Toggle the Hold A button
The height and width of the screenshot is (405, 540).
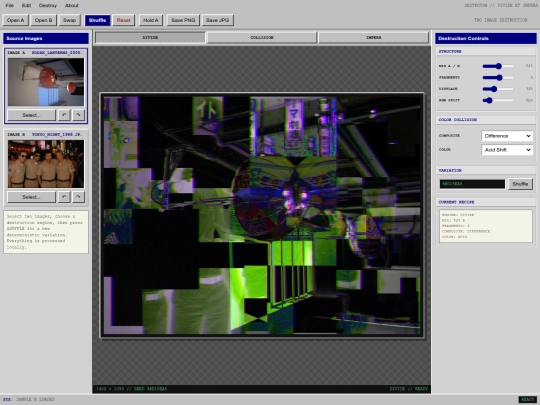(151, 20)
